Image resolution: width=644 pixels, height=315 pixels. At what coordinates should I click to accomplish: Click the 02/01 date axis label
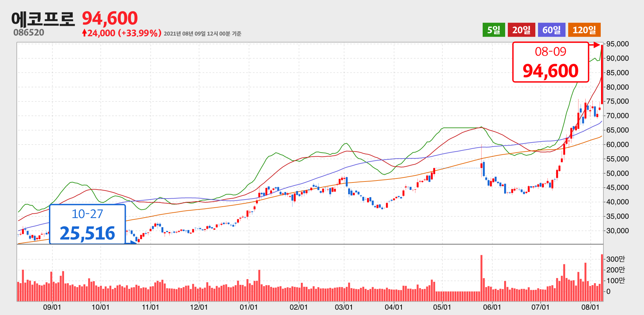(x=299, y=307)
